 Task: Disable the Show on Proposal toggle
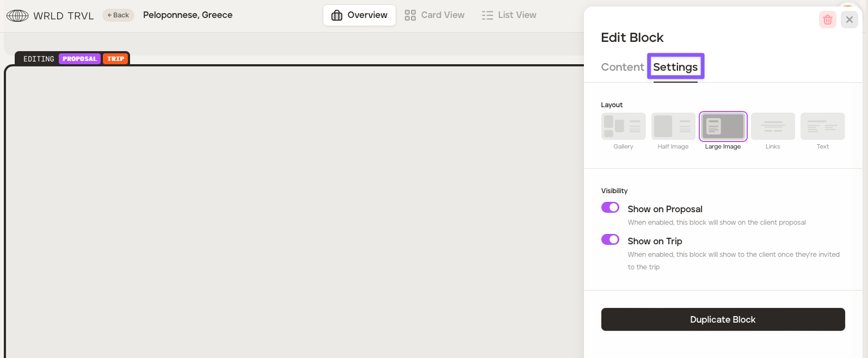pyautogui.click(x=610, y=208)
